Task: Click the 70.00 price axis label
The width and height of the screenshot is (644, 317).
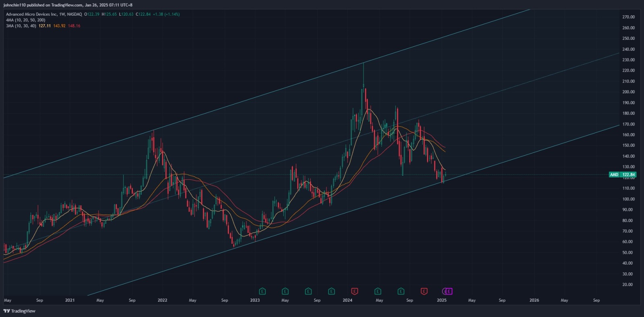Action: click(x=628, y=231)
